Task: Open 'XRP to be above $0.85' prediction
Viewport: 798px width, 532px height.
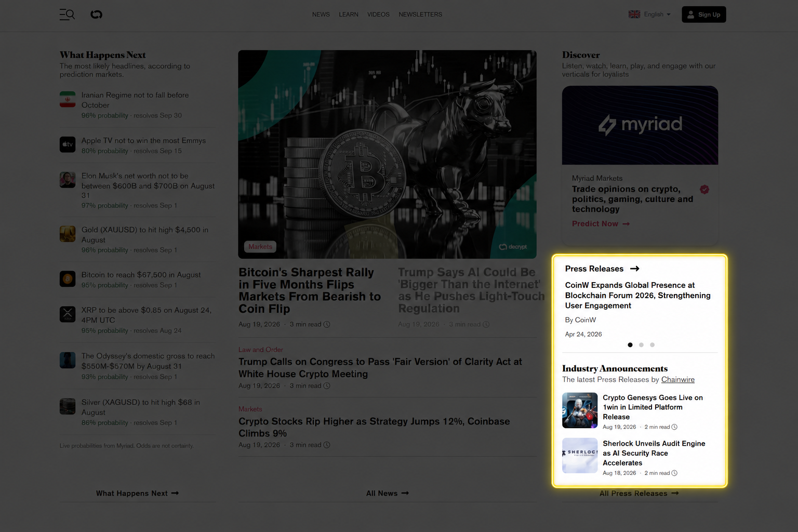Action: coord(146,315)
